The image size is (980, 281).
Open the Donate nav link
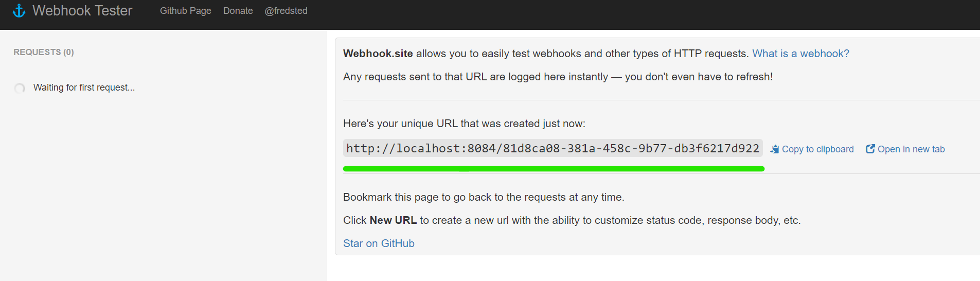(238, 11)
